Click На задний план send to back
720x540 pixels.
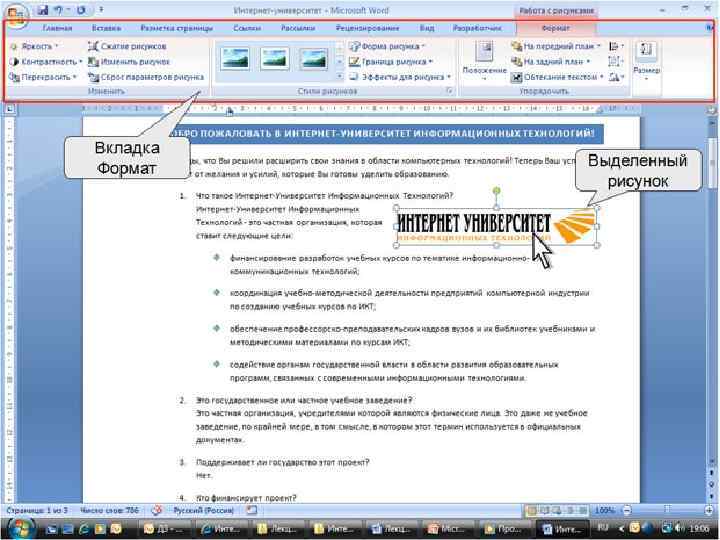[551, 62]
